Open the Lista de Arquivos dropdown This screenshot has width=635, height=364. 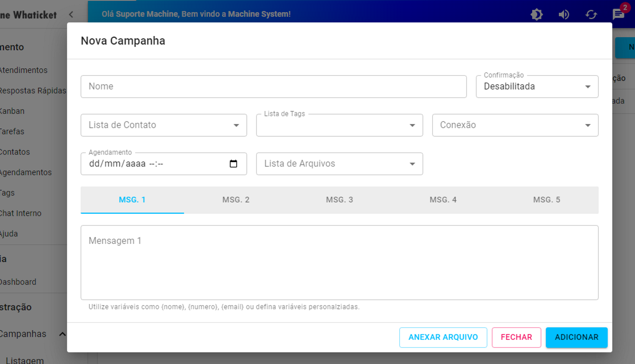(x=340, y=164)
